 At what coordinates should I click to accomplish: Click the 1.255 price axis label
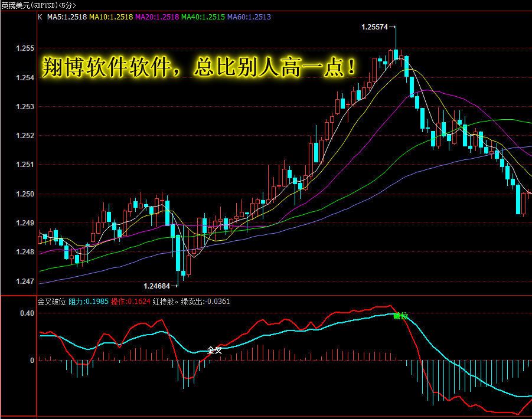(25, 48)
